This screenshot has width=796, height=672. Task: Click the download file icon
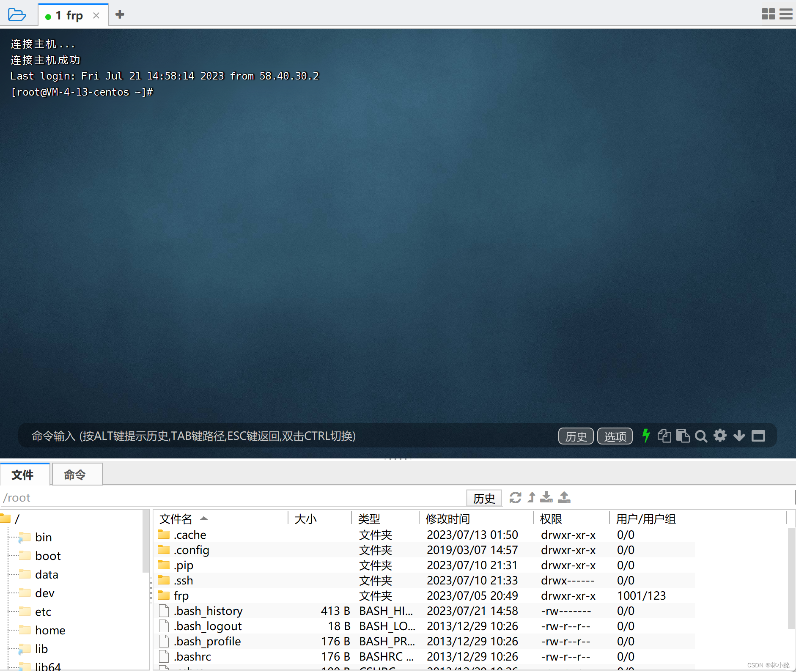tap(546, 497)
